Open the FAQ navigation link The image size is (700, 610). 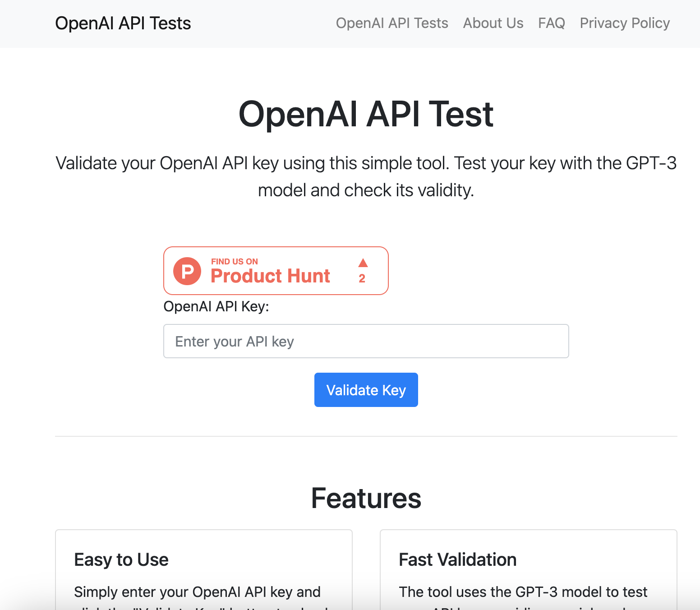(x=551, y=23)
